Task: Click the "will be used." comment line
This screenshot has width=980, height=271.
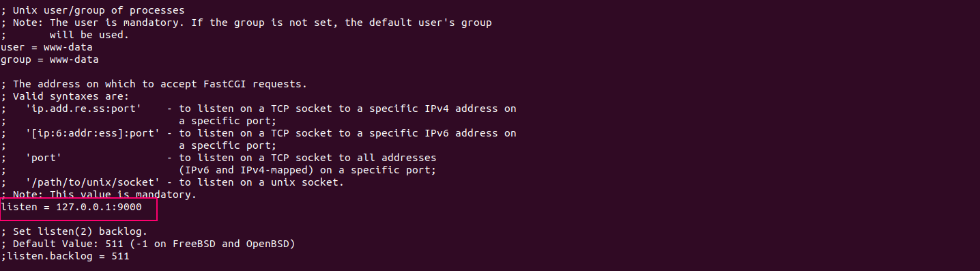Action: tap(89, 35)
